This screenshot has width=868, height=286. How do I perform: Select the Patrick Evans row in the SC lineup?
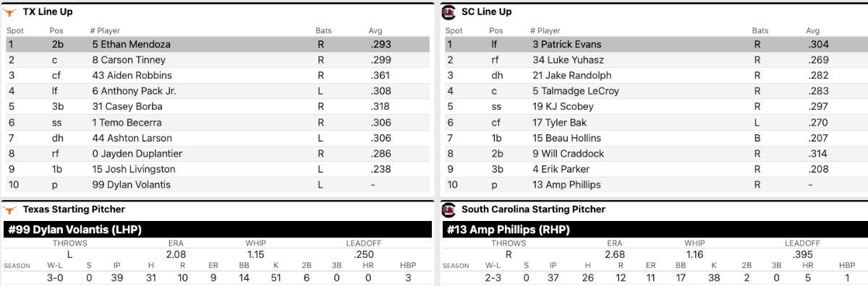pyautogui.click(x=655, y=44)
